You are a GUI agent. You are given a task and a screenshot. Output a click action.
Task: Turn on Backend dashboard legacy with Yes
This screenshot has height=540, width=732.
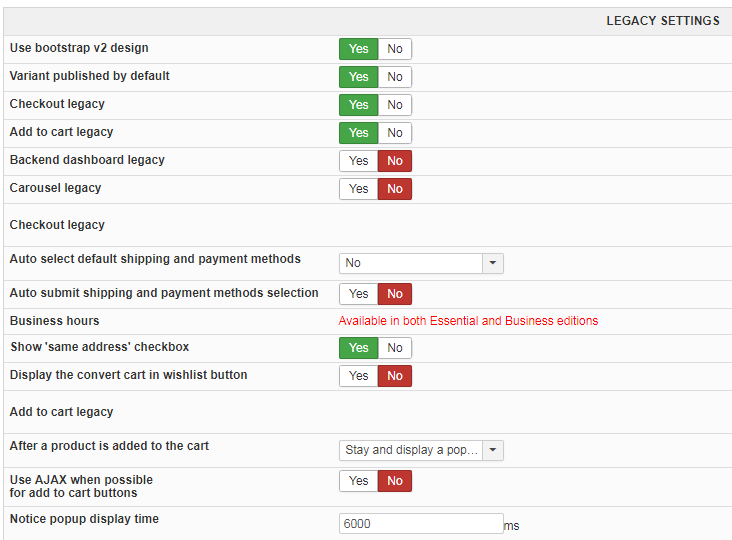359,161
